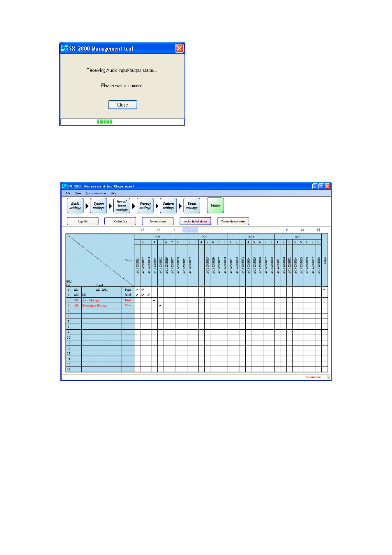
Task: Click the arrow between Pattern and Event settings
Action: point(180,206)
